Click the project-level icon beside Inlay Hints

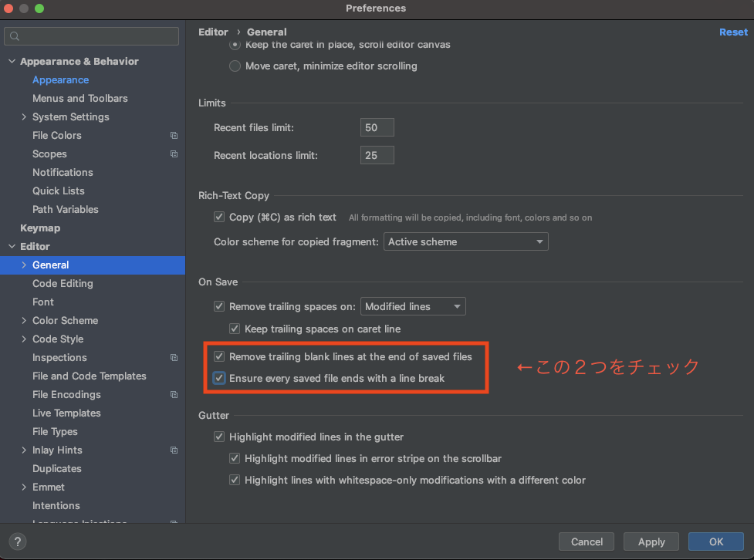point(174,450)
